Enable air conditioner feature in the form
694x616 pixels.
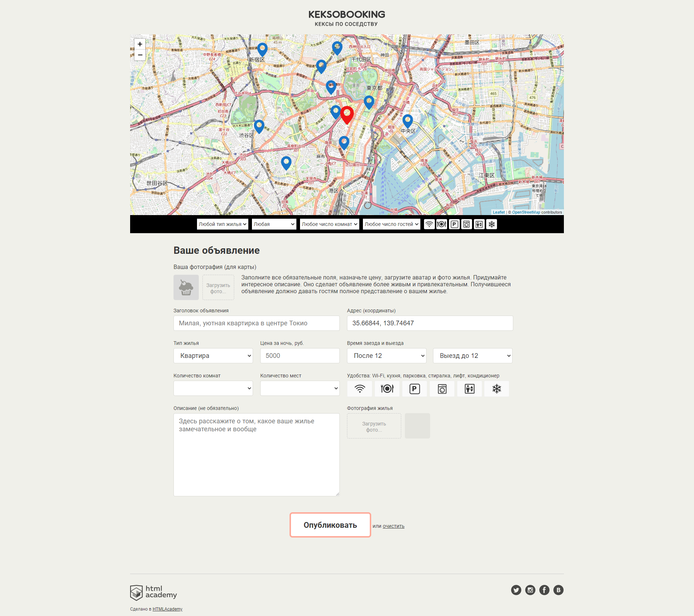click(x=497, y=389)
